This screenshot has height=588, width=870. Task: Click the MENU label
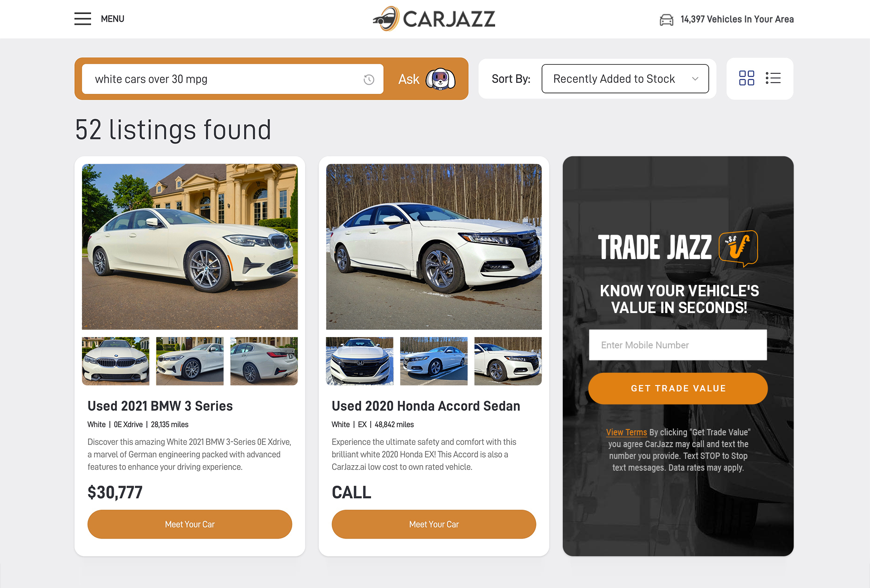[x=112, y=19]
